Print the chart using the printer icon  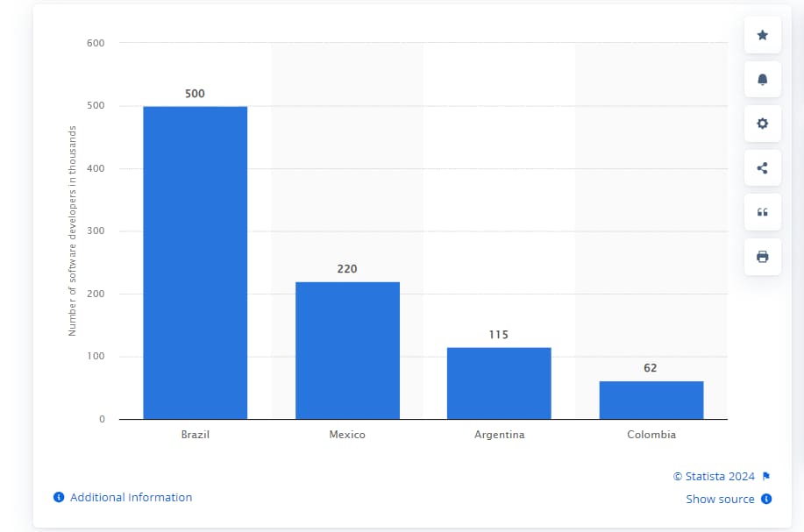(x=762, y=256)
